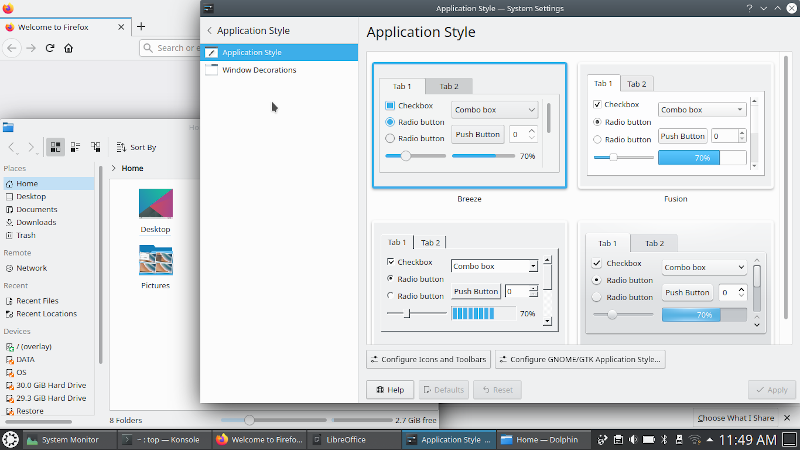Viewport: 800px width, 450px height.
Task: Click the question mark help icon in titlebar
Action: click(749, 8)
